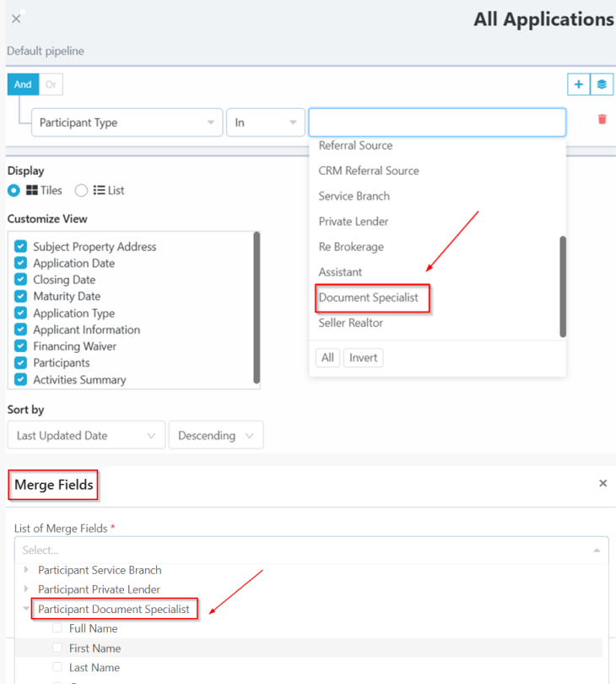Open the In operator dropdown
The height and width of the screenshot is (684, 616).
[265, 122]
